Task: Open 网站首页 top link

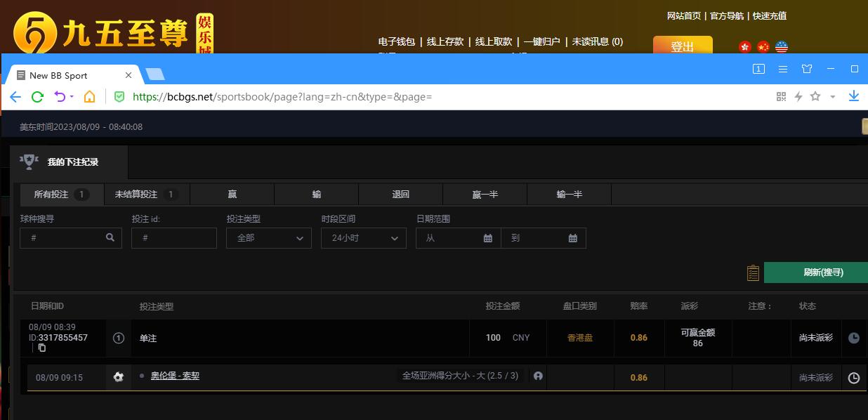Action: coord(684,15)
